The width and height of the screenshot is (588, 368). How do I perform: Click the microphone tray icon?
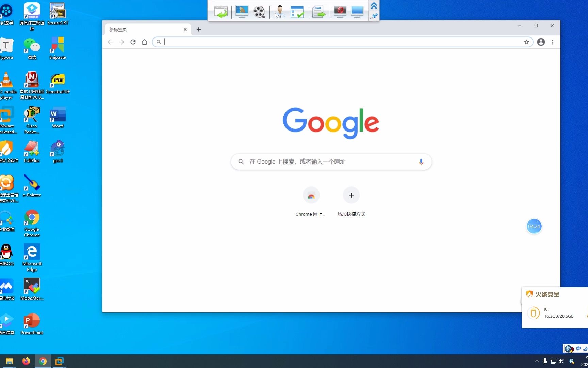tap(545, 361)
